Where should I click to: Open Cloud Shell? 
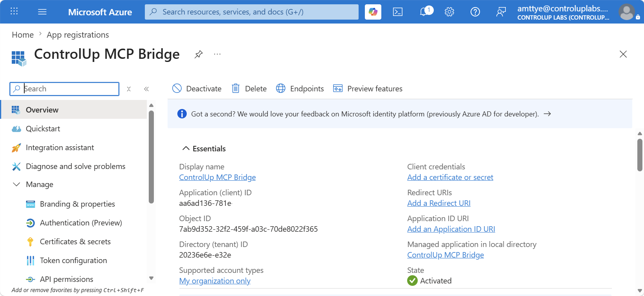398,12
